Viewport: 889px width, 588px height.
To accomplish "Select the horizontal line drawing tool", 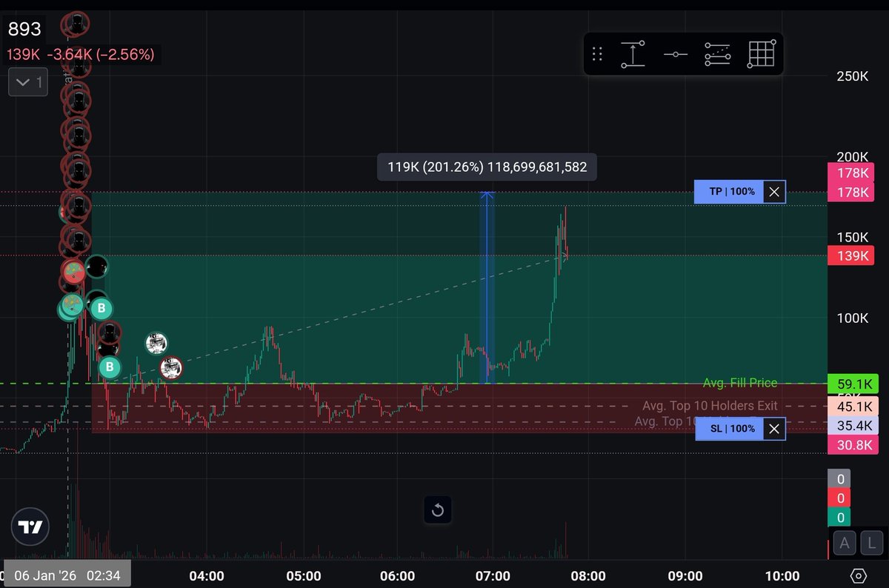I will pyautogui.click(x=675, y=54).
